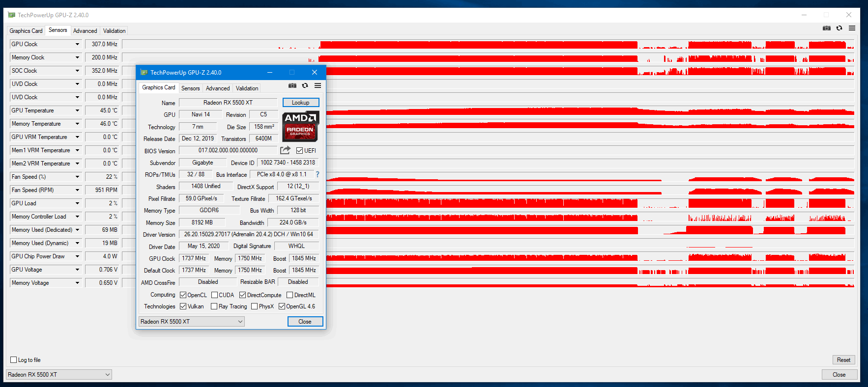The width and height of the screenshot is (868, 387).
Task: Switch to Validation tab in front window
Action: 247,88
